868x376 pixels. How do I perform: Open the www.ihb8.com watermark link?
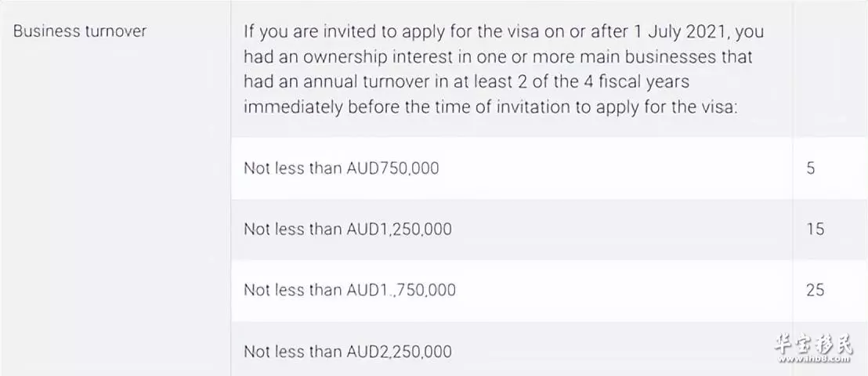point(813,359)
